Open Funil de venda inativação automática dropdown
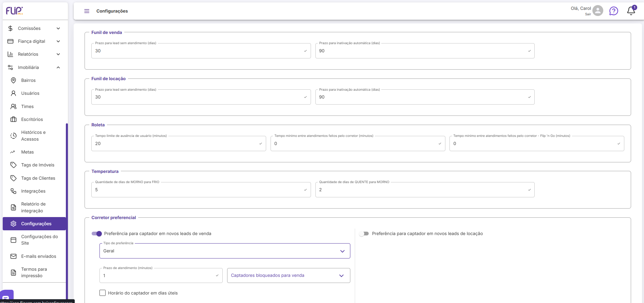The height and width of the screenshot is (303, 644). (425, 51)
